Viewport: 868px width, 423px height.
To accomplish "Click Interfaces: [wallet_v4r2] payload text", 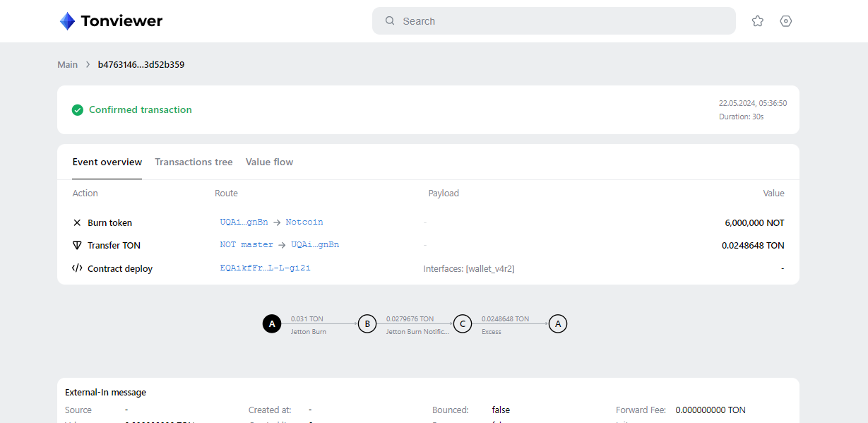I will coord(469,269).
